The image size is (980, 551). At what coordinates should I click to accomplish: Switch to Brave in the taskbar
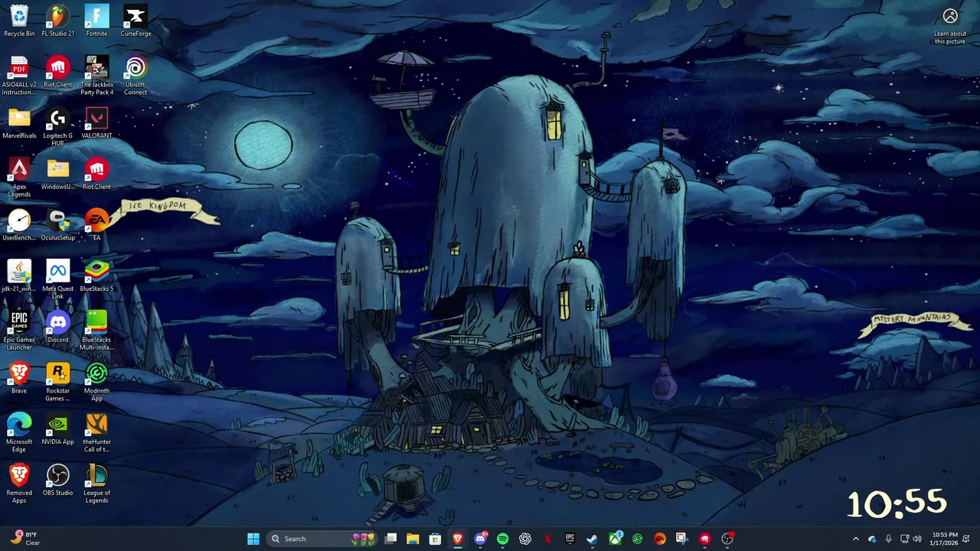[458, 539]
